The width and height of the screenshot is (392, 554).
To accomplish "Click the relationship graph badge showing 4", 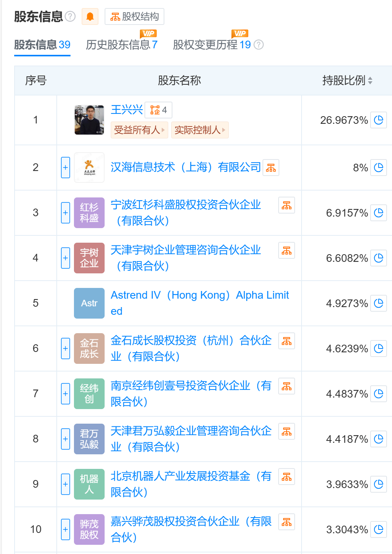I will (x=159, y=110).
